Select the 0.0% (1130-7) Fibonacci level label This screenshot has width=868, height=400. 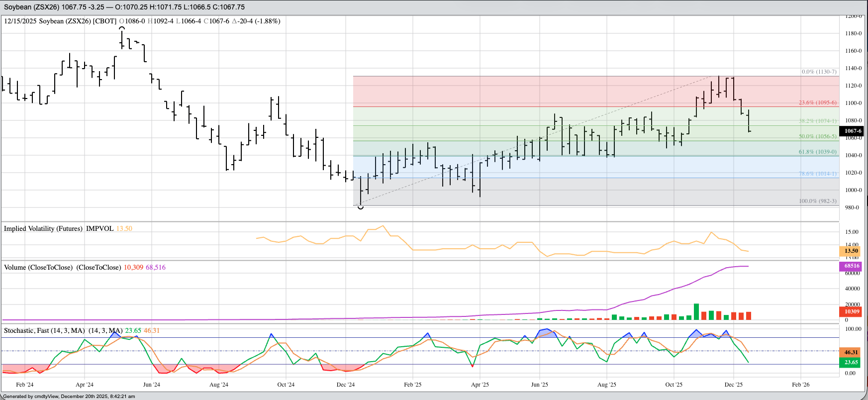pyautogui.click(x=819, y=72)
